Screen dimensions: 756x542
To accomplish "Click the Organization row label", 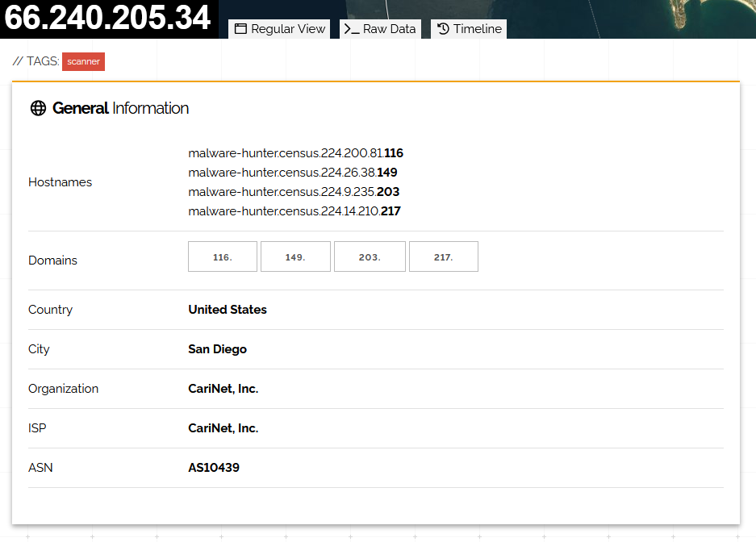I will click(63, 388).
